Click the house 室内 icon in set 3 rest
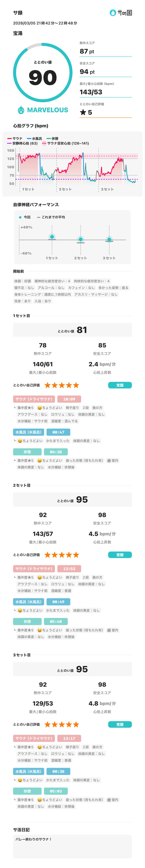This screenshot has width=145, height=868. [109, 800]
